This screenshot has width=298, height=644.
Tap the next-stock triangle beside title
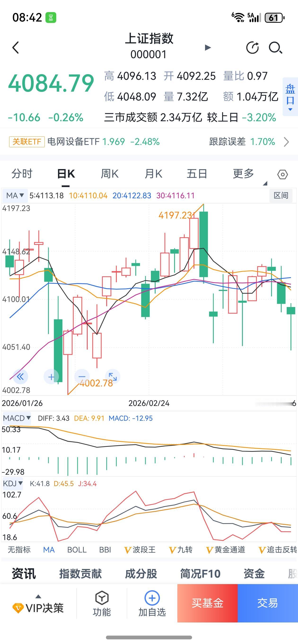(x=208, y=48)
